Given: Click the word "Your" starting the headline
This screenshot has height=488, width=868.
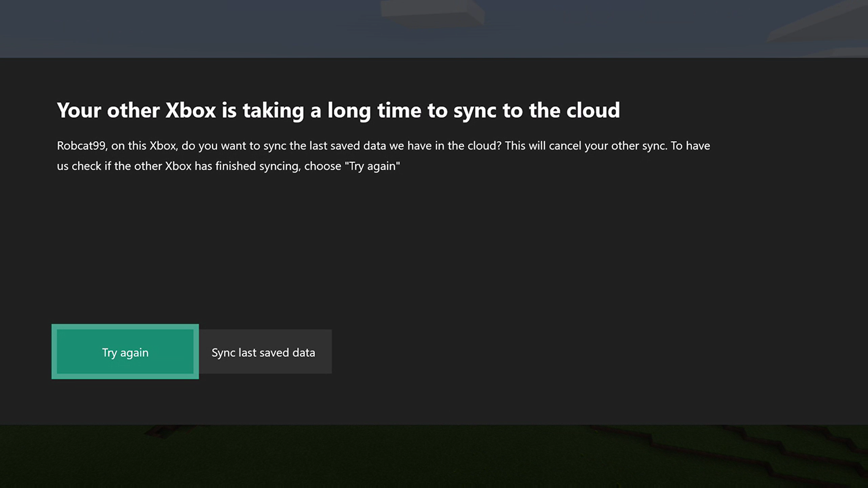Looking at the screenshot, I should click(x=79, y=110).
